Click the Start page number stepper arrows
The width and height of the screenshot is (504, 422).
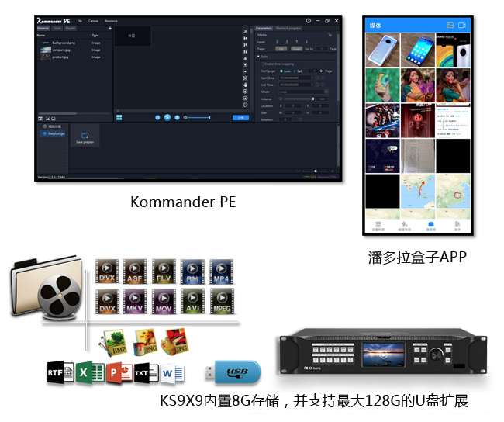320,71
